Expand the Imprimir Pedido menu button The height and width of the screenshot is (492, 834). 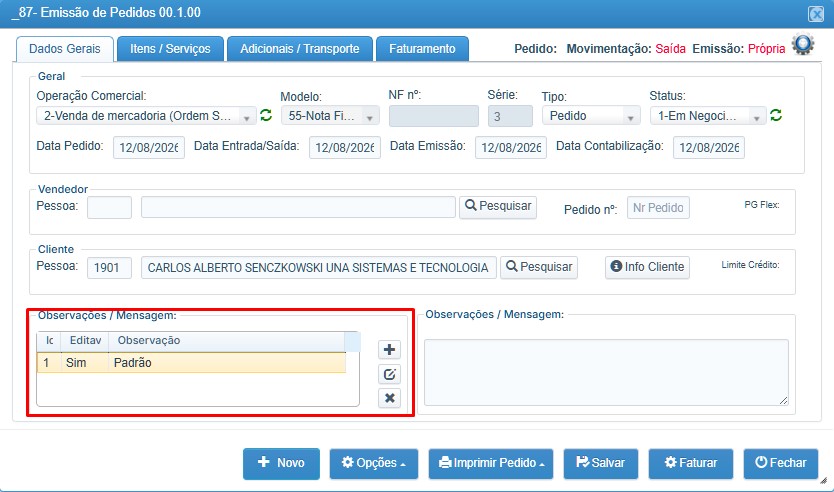click(491, 463)
